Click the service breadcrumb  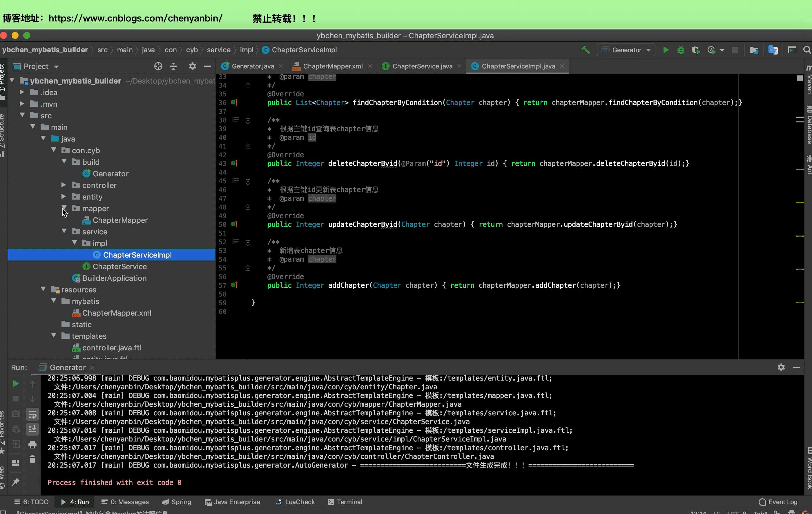(x=218, y=50)
